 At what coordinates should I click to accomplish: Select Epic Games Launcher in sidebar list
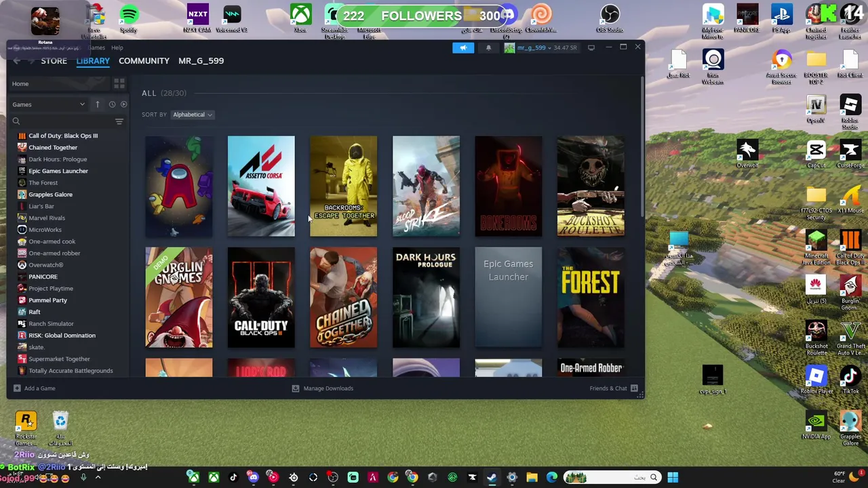tap(58, 171)
